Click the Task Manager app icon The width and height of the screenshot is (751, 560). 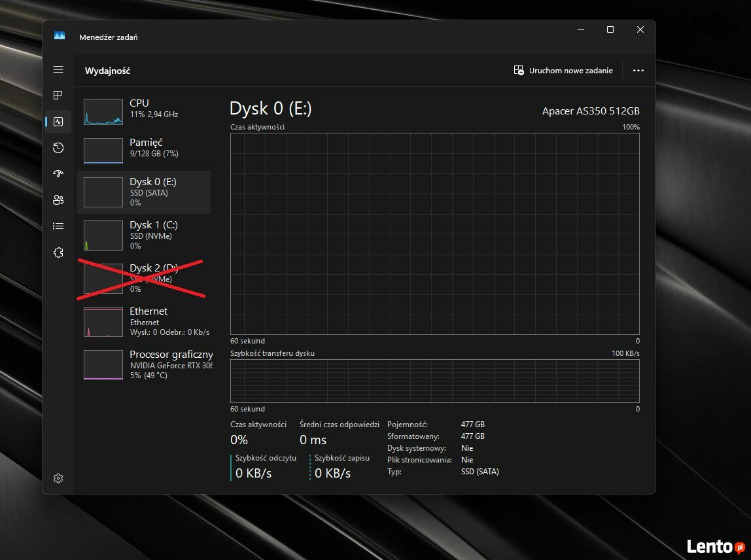click(60, 37)
